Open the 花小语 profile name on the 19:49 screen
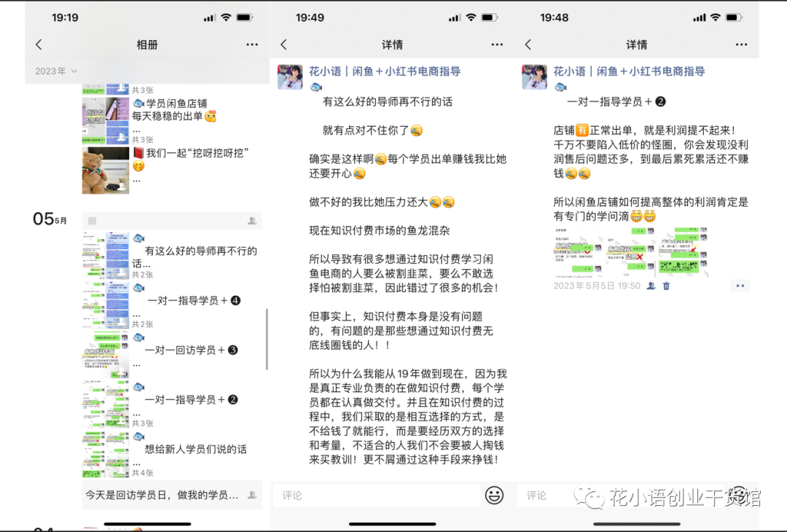Screen dimensions: 787x532 click(x=385, y=71)
